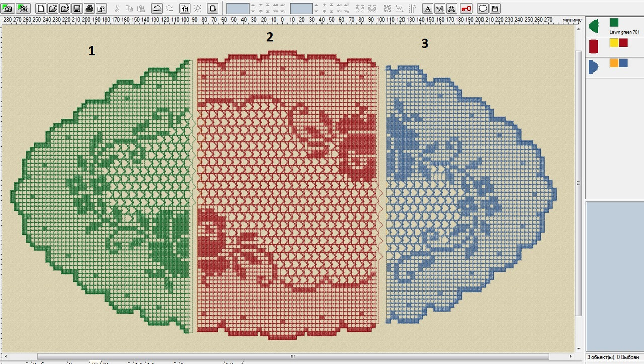Image resolution: width=644 pixels, height=364 pixels.
Task: Decrease the second toolbar field value
Action: coord(316,11)
